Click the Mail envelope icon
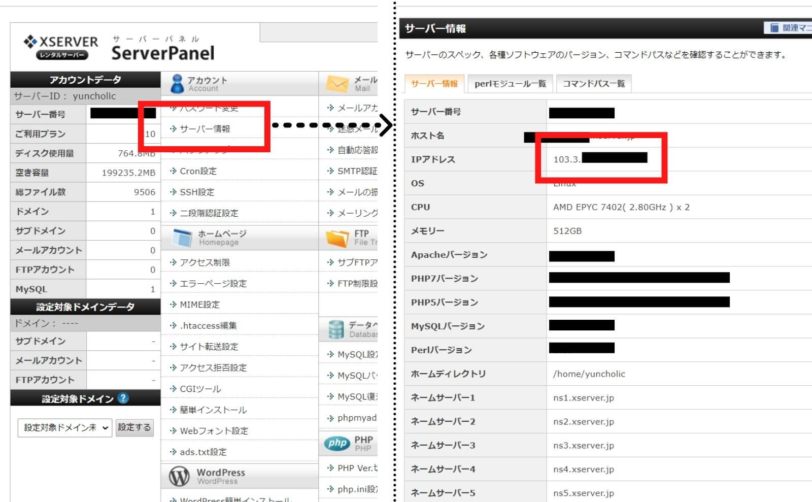812x502 pixels. point(337,83)
